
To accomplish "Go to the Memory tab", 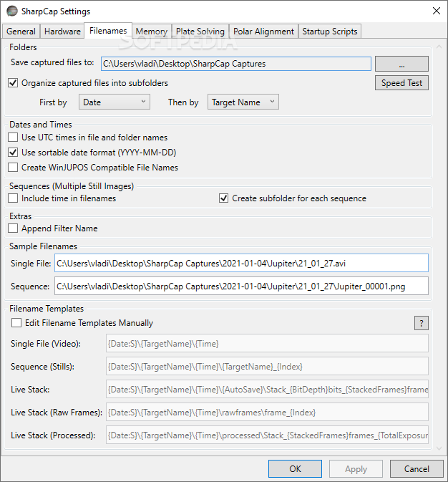I will 152,32.
